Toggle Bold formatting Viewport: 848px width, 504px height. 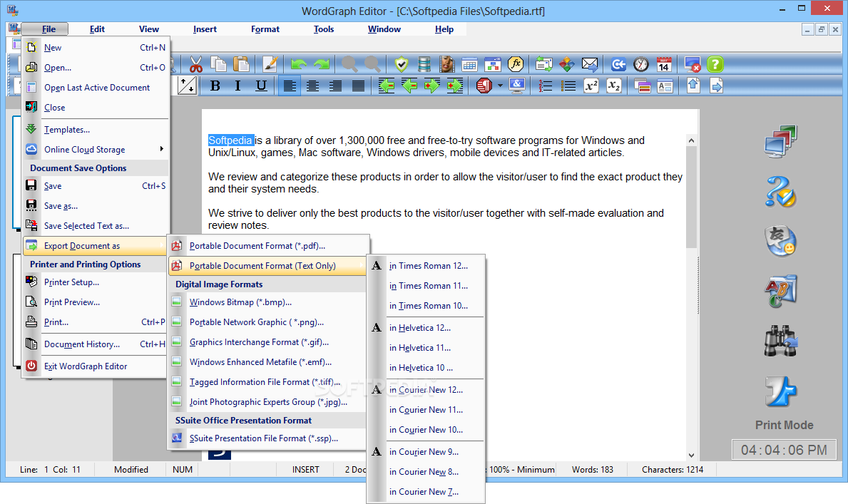click(215, 86)
